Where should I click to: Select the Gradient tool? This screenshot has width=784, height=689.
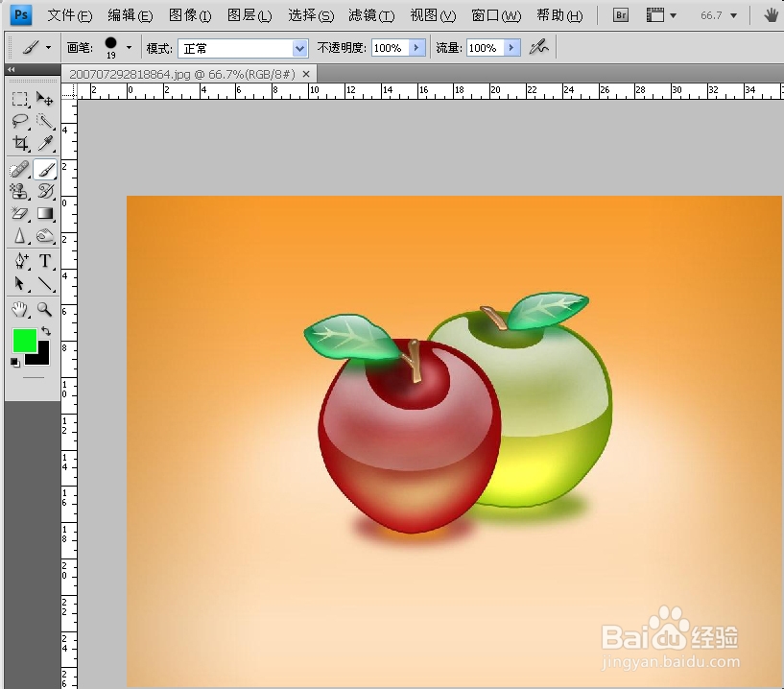(x=45, y=213)
